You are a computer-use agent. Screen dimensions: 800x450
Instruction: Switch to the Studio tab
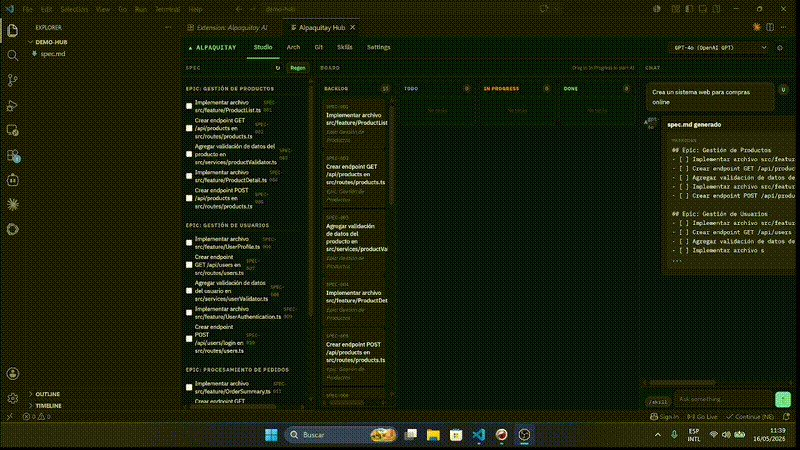pyautogui.click(x=263, y=47)
